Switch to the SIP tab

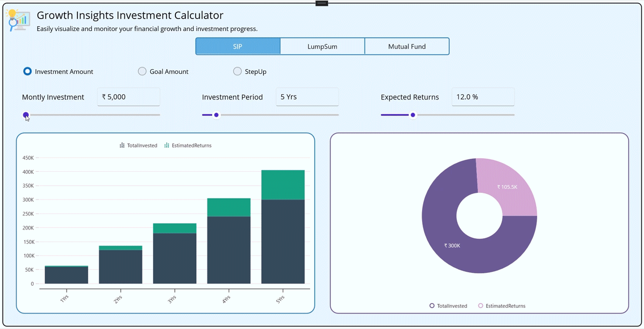238,46
